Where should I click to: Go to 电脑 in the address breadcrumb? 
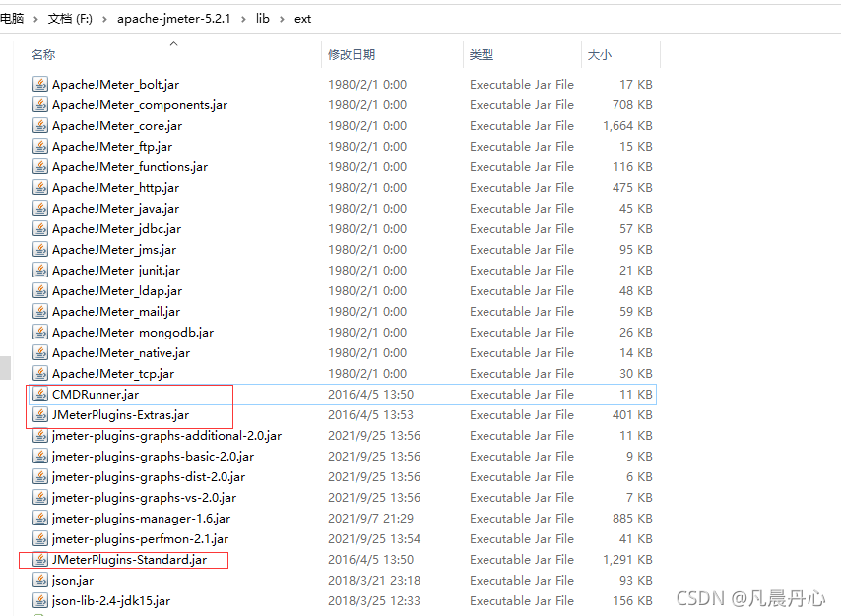click(12, 19)
